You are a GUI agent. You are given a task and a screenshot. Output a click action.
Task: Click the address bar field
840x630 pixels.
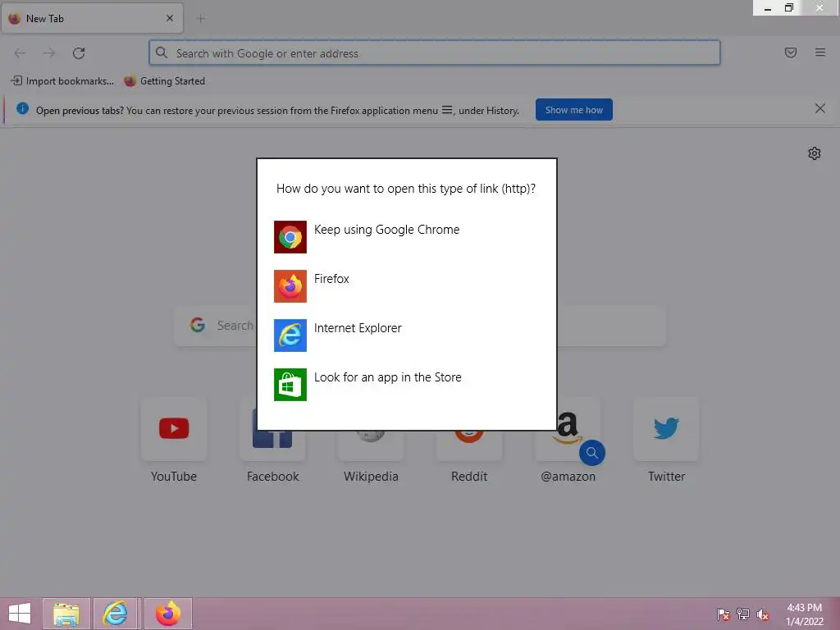coord(435,53)
